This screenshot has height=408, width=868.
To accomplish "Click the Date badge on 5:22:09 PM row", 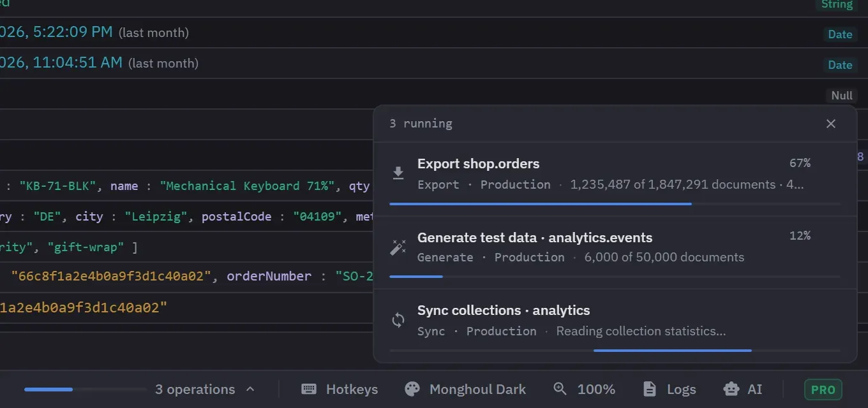I will tap(840, 34).
